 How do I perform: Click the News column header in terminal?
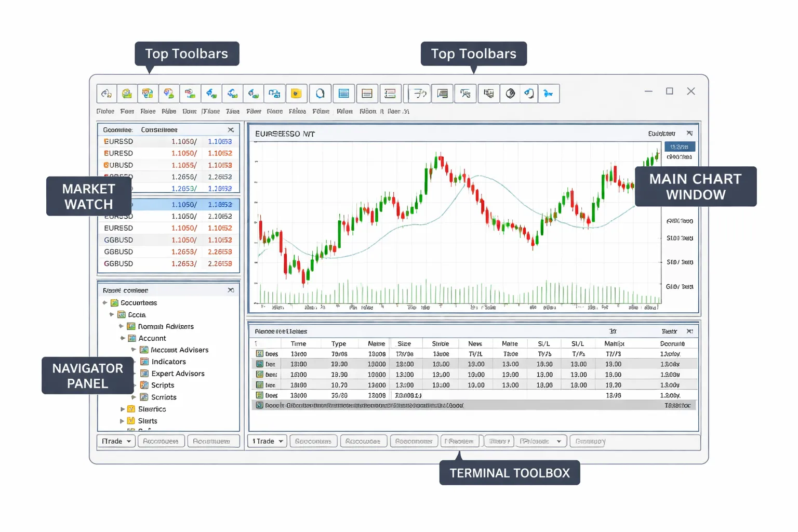(475, 344)
